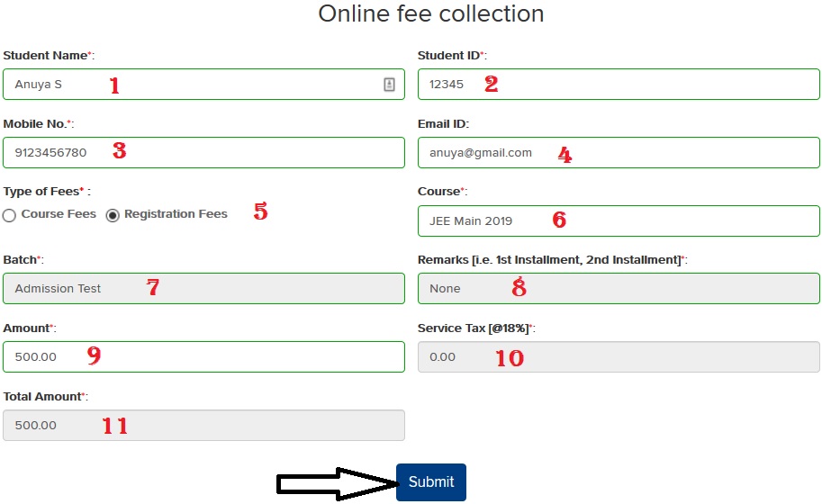Select the Registration Fees radio button

[113, 215]
